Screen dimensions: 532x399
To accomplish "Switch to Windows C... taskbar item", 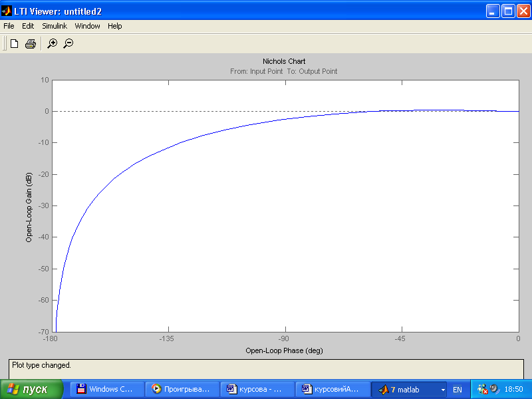I will (107, 389).
